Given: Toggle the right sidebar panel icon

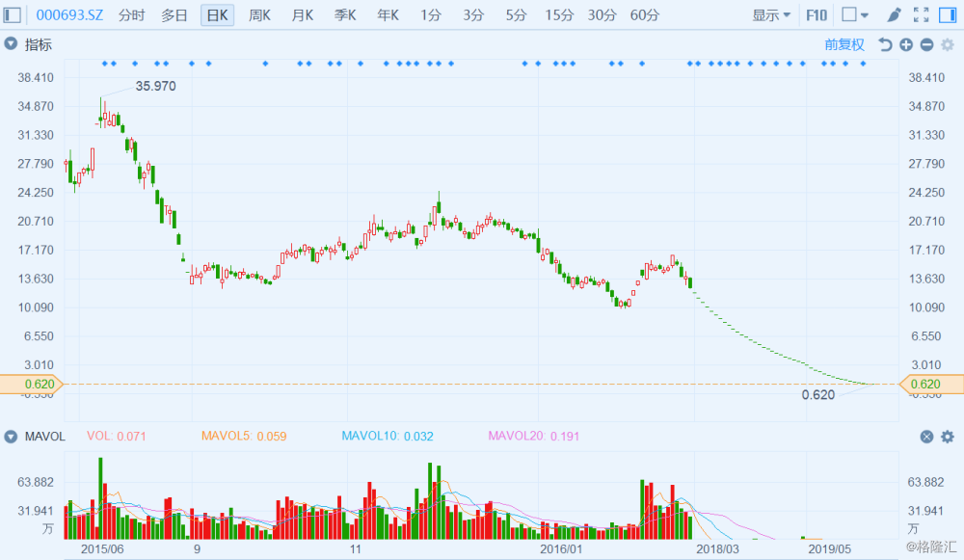Looking at the screenshot, I should pyautogui.click(x=948, y=14).
